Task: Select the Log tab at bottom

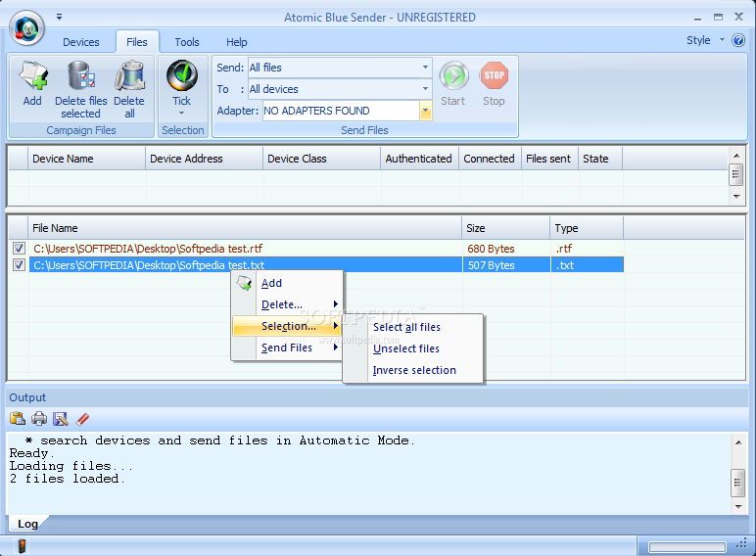Action: coord(28,524)
